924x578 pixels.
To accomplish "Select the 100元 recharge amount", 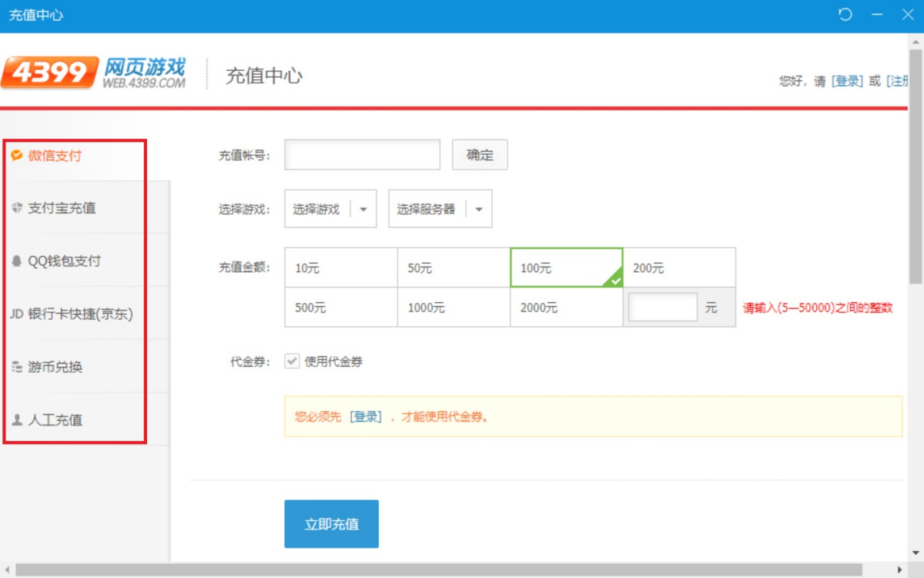I will 566,267.
